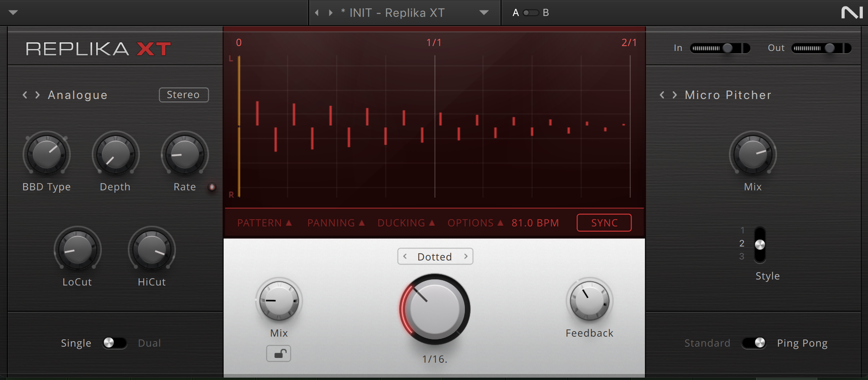Click the Style vertical switch handle
The width and height of the screenshot is (868, 380).
pos(760,245)
